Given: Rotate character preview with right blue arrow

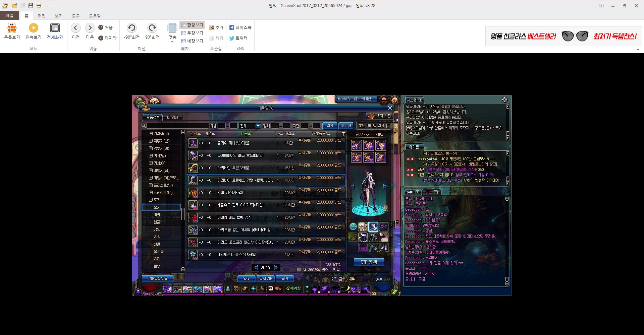Looking at the screenshot, I should coord(385,186).
